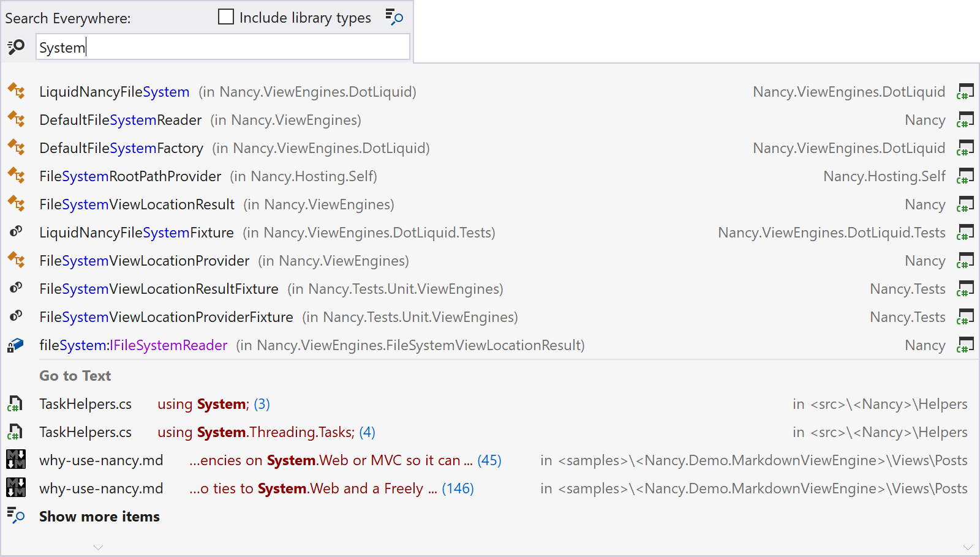
Task: Click class icon of DefaultFileSystemFactory row
Action: pos(16,148)
